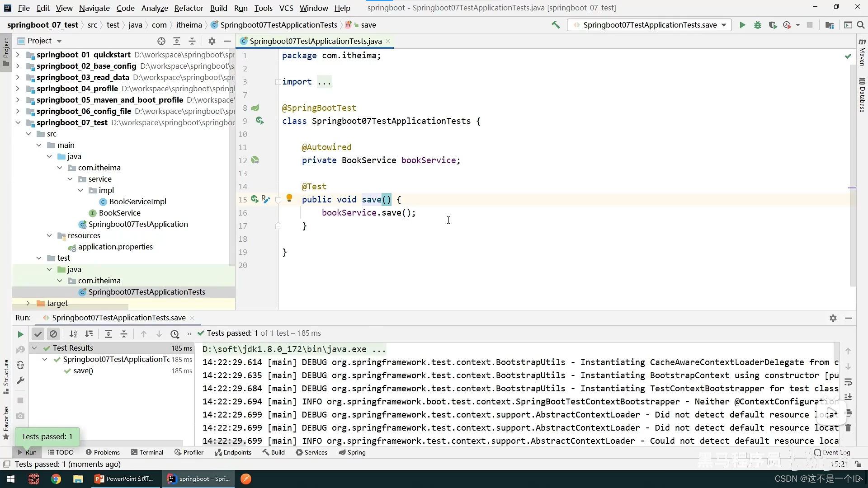Toggle Show Ignored tests button

(53, 334)
